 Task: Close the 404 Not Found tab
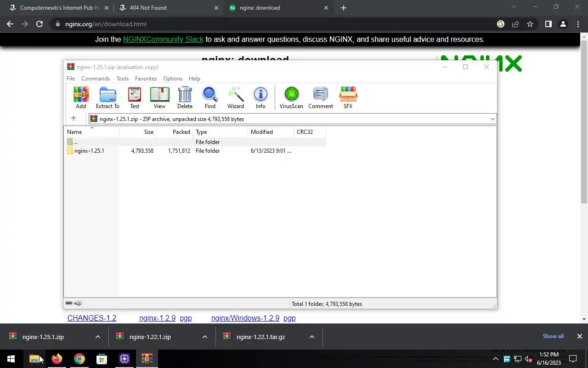pyautogui.click(x=216, y=8)
